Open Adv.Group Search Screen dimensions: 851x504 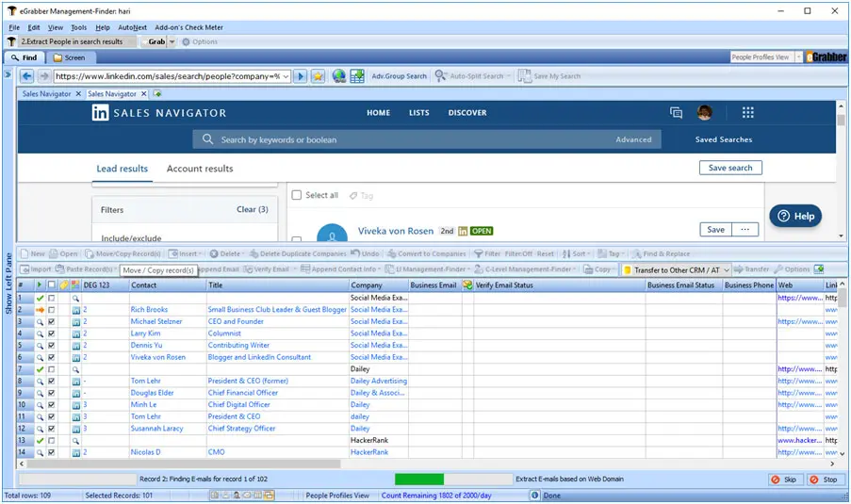[399, 76]
